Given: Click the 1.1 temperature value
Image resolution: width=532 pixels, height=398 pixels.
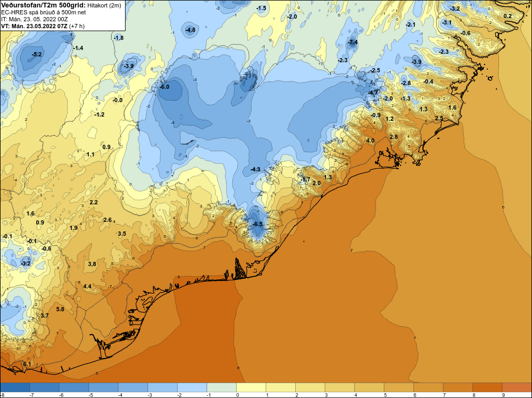Looking at the screenshot, I should (x=90, y=155).
